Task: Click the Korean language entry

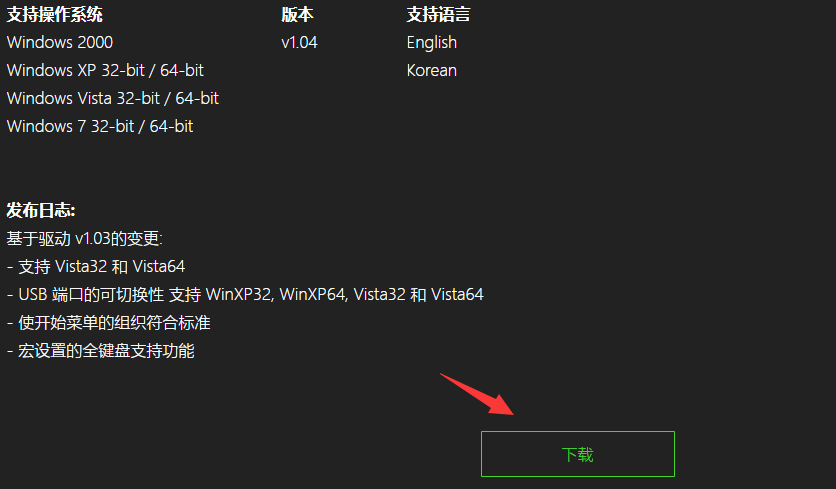Action: pyautogui.click(x=431, y=70)
